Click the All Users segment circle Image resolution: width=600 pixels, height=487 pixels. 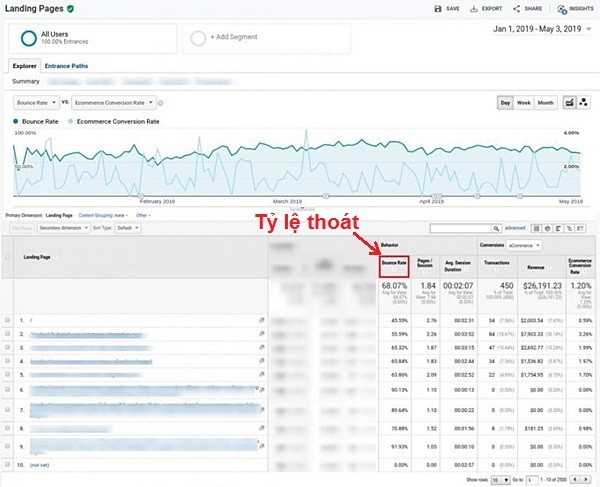(x=29, y=38)
